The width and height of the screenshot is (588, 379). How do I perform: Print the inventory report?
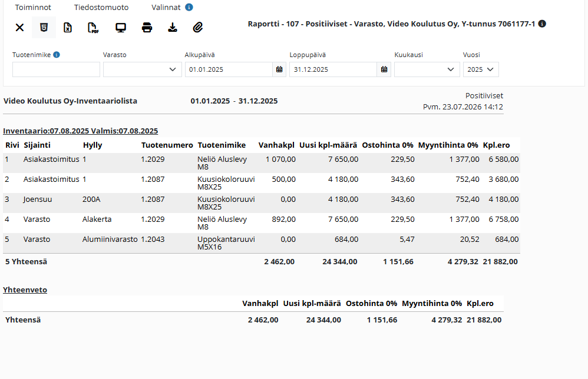(147, 27)
